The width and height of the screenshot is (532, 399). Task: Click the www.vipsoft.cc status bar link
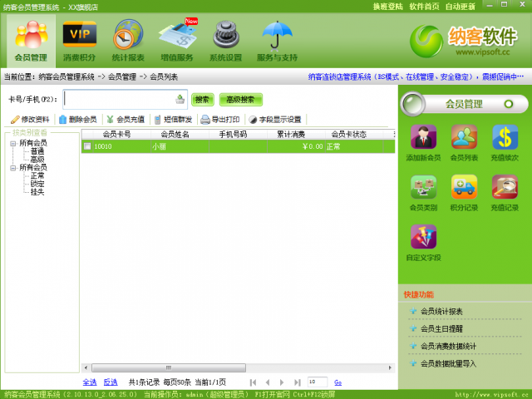tap(491, 394)
